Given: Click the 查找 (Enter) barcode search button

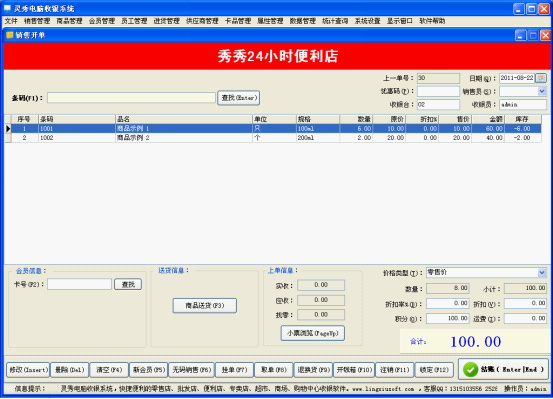Looking at the screenshot, I should coord(239,98).
